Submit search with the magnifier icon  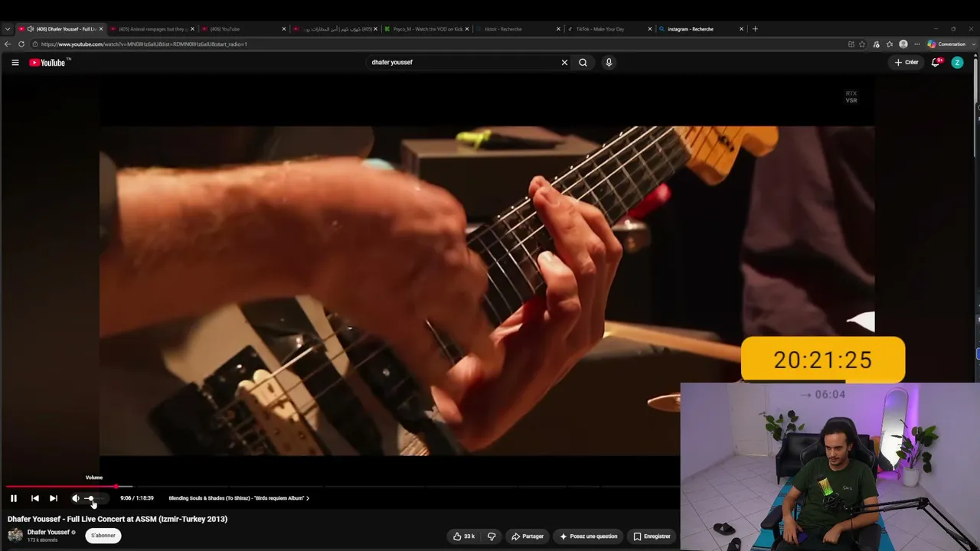(x=583, y=63)
